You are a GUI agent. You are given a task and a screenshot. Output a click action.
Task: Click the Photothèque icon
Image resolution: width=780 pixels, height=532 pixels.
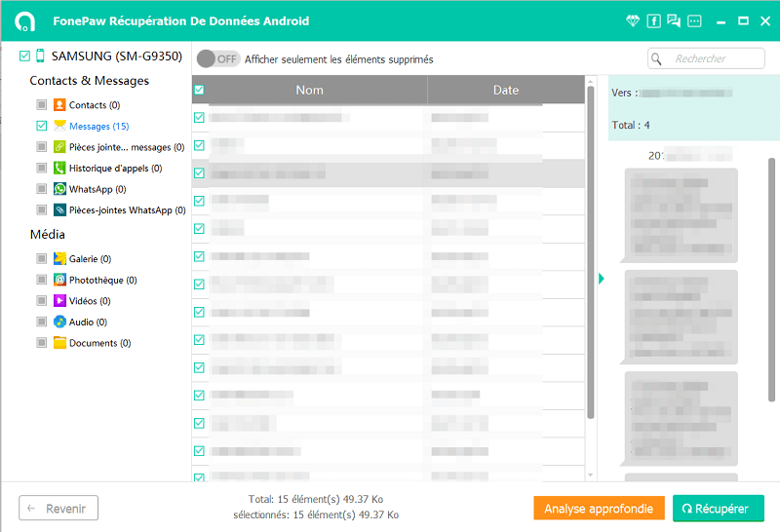[x=59, y=280]
